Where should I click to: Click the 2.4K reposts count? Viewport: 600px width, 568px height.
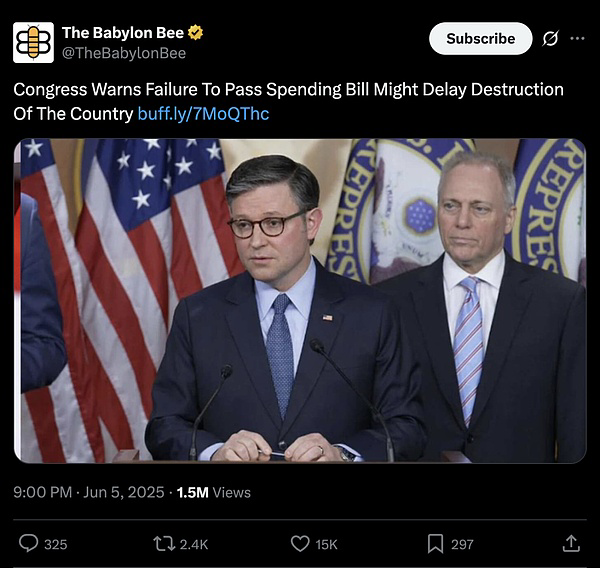pos(194,544)
